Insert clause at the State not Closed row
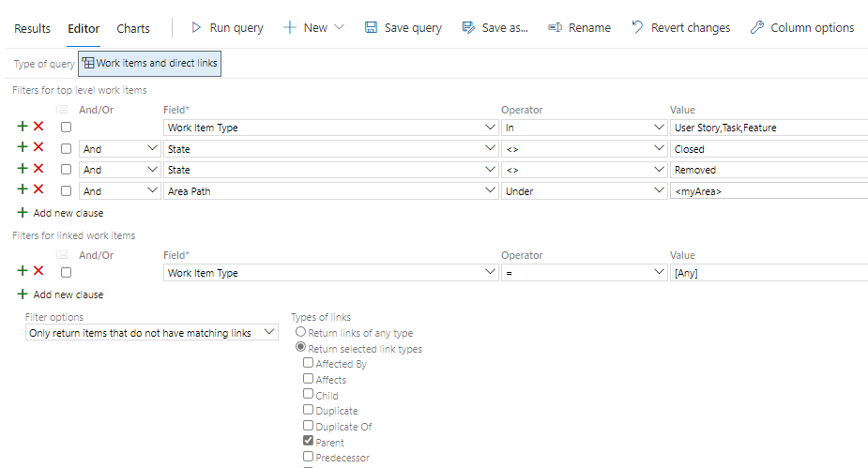868x468 pixels. (23, 147)
